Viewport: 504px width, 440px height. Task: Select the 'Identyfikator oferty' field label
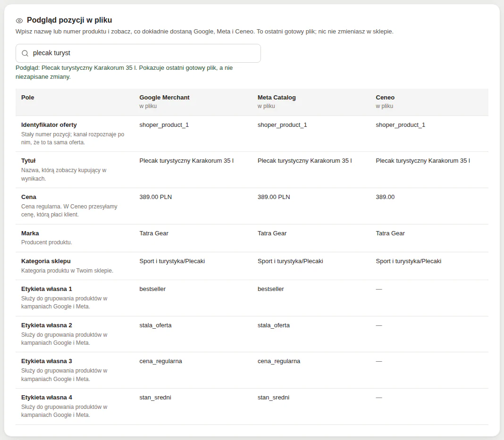coord(49,125)
